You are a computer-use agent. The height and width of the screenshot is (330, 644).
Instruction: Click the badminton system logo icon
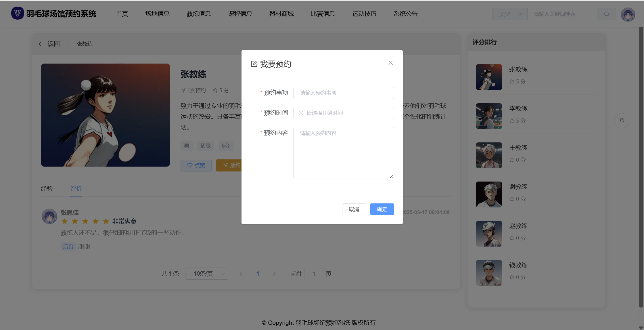click(17, 13)
